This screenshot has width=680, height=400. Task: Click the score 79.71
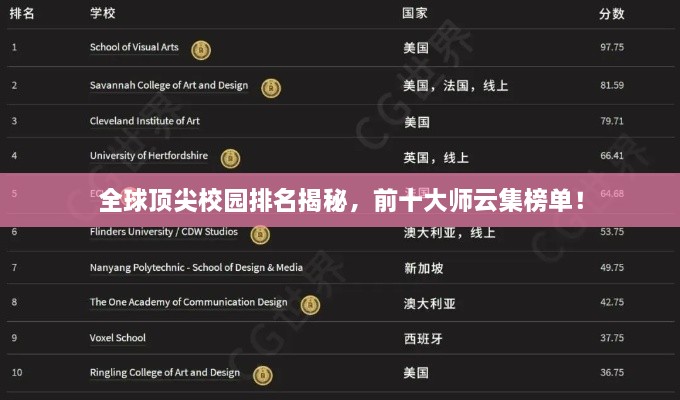click(x=612, y=121)
